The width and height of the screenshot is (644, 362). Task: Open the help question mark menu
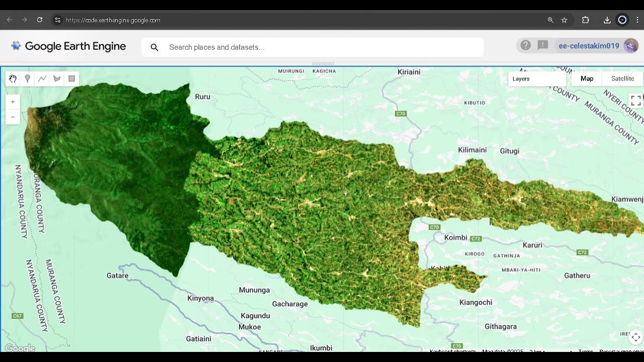pyautogui.click(x=525, y=45)
